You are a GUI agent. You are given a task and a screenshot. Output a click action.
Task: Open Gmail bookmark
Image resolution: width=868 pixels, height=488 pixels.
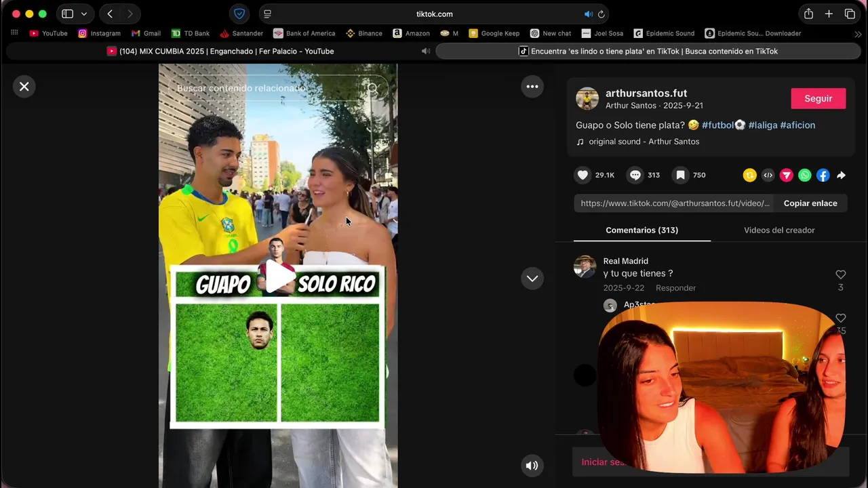[x=146, y=33]
